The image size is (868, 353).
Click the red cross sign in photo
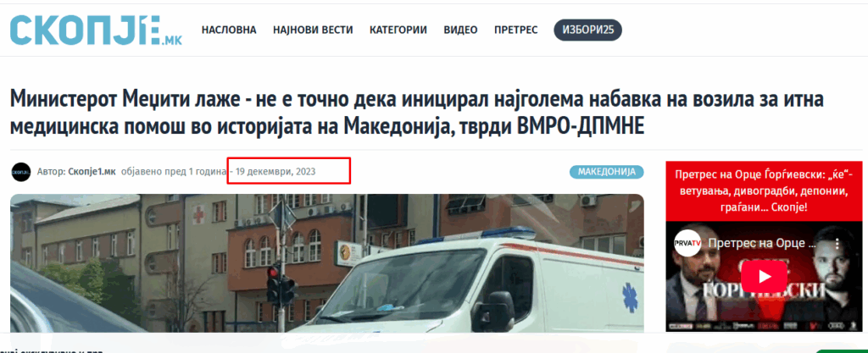click(x=198, y=213)
